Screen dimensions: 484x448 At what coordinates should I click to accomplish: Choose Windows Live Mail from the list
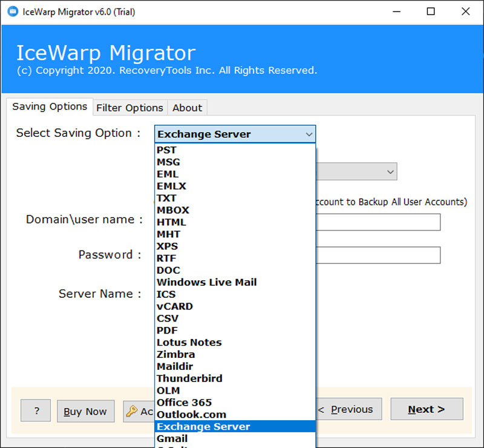point(235,282)
